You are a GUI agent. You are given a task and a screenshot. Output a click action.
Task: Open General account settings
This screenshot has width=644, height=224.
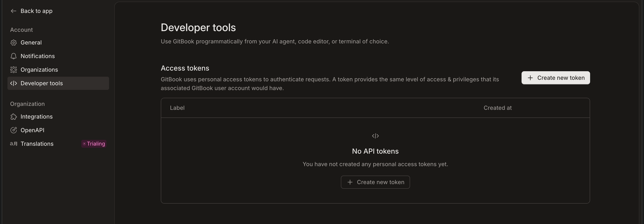pos(58,43)
